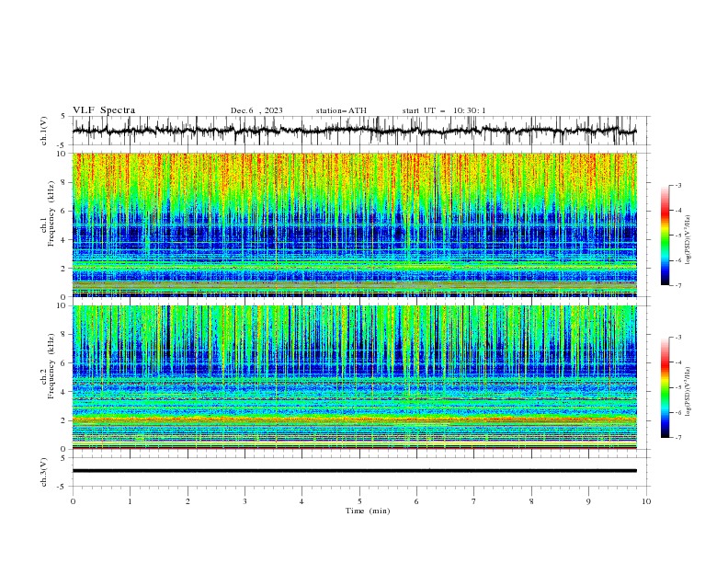Click the "VLF Spectra" plot title
This screenshot has height=563, width=728.
click(104, 110)
